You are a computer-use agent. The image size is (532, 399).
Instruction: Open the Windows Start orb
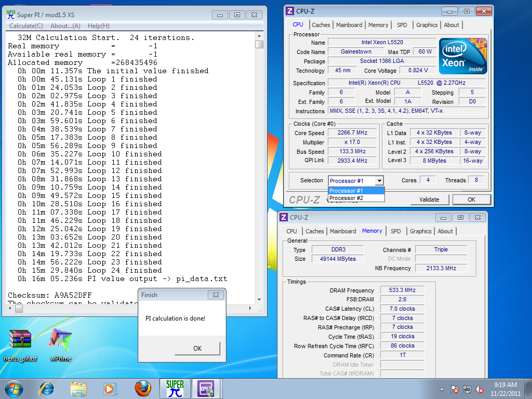pos(14,389)
